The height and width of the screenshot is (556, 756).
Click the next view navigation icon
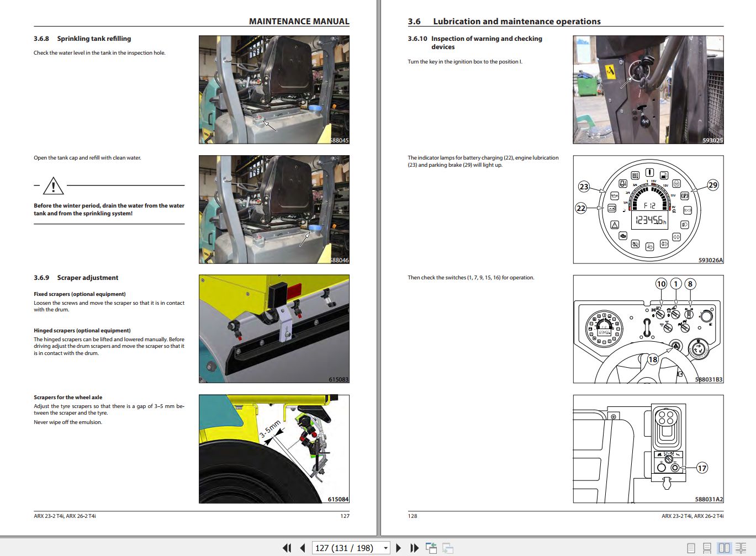point(448,547)
